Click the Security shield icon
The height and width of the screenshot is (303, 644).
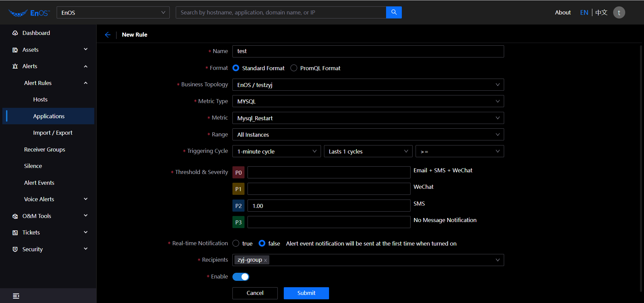pos(15,249)
